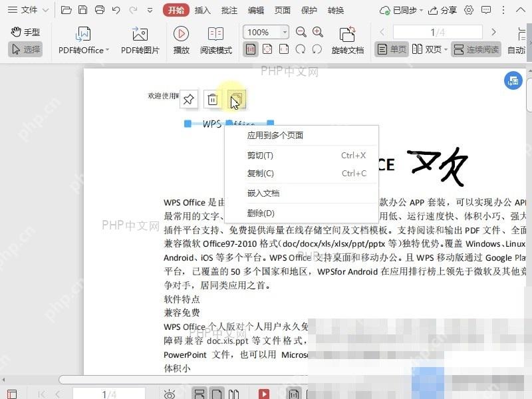
Task: Expand the arrow next to 文件
Action: pos(45,10)
